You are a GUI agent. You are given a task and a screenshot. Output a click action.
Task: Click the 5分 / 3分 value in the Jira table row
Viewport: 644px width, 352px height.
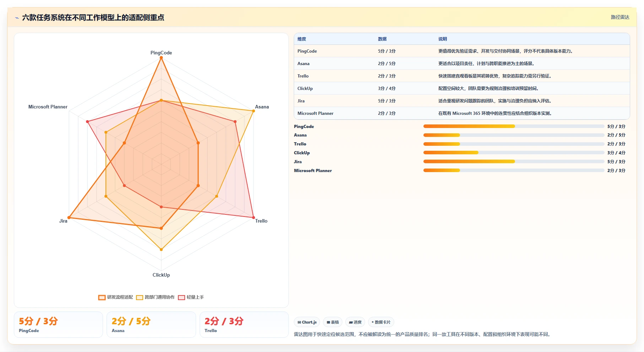[387, 101]
